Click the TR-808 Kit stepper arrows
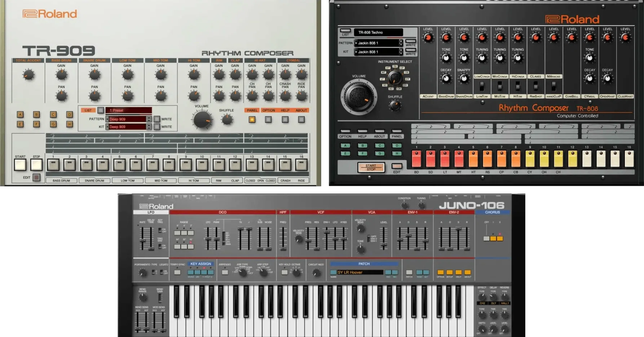The image size is (644, 337). tap(401, 52)
